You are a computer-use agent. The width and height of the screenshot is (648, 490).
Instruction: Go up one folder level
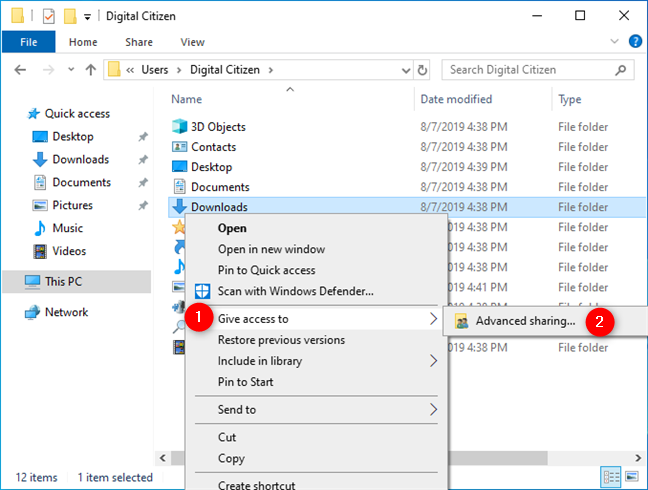[x=91, y=70]
